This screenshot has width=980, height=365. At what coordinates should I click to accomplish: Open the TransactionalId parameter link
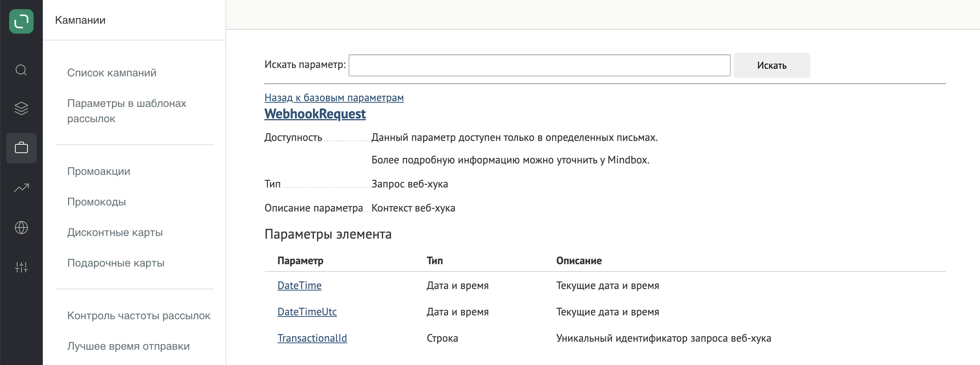(312, 338)
